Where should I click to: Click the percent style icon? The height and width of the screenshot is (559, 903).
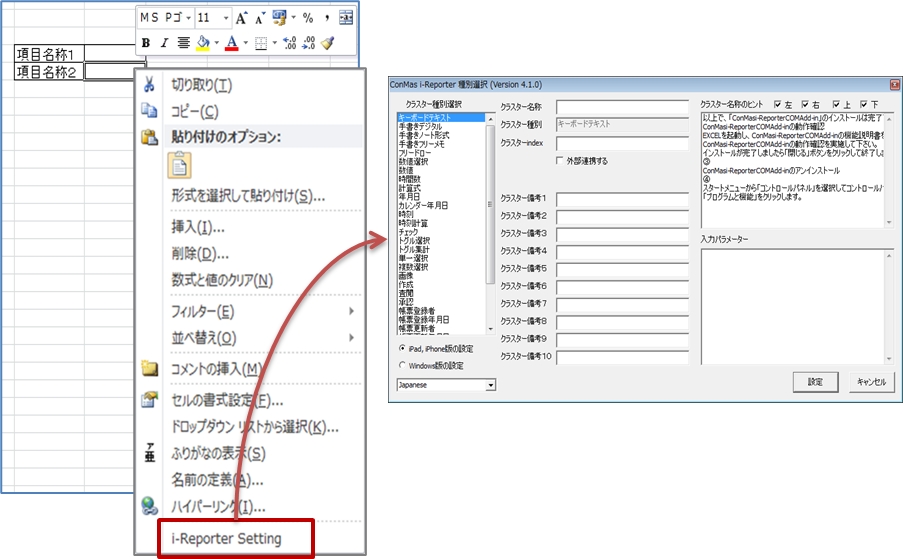(308, 18)
